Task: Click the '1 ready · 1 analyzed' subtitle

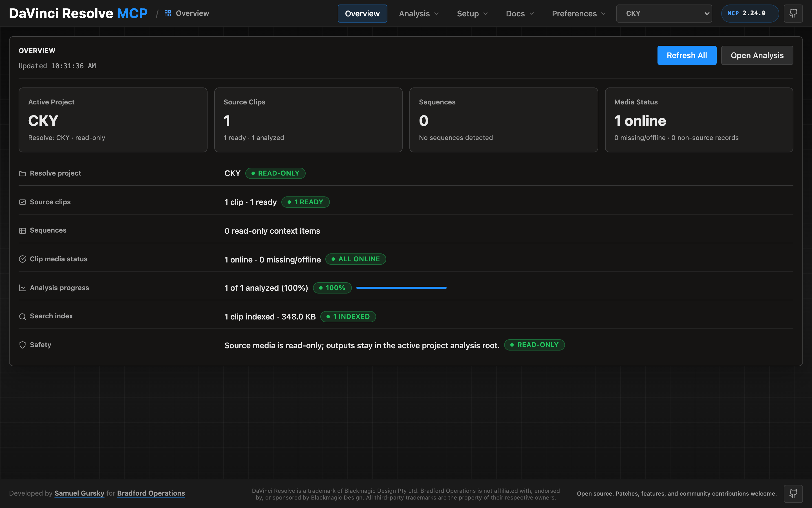Action: (x=254, y=138)
